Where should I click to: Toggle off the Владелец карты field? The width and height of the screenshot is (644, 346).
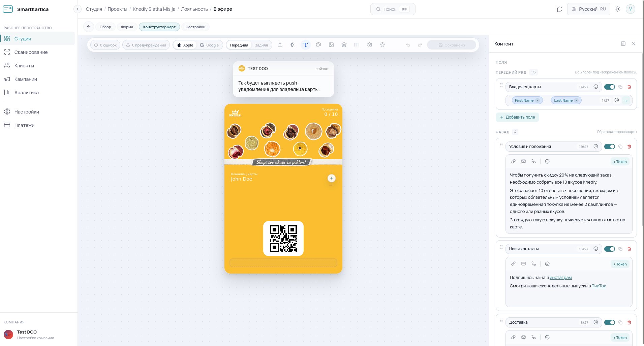coord(610,87)
